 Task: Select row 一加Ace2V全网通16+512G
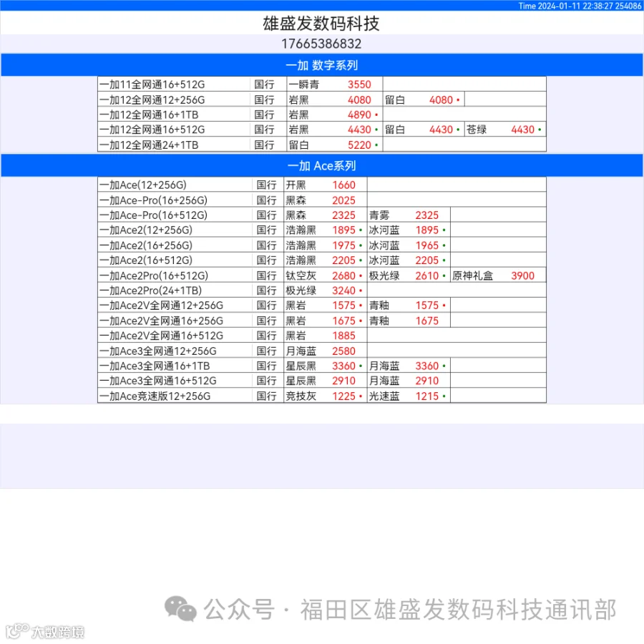point(322,336)
